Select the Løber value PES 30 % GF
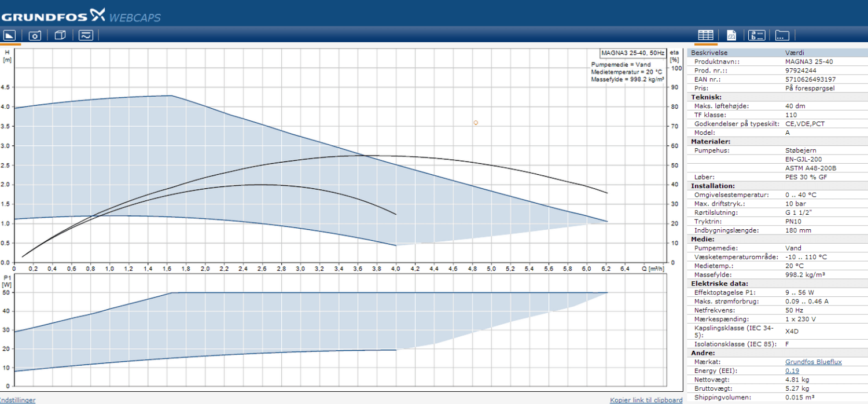The image size is (868, 404). 806,177
